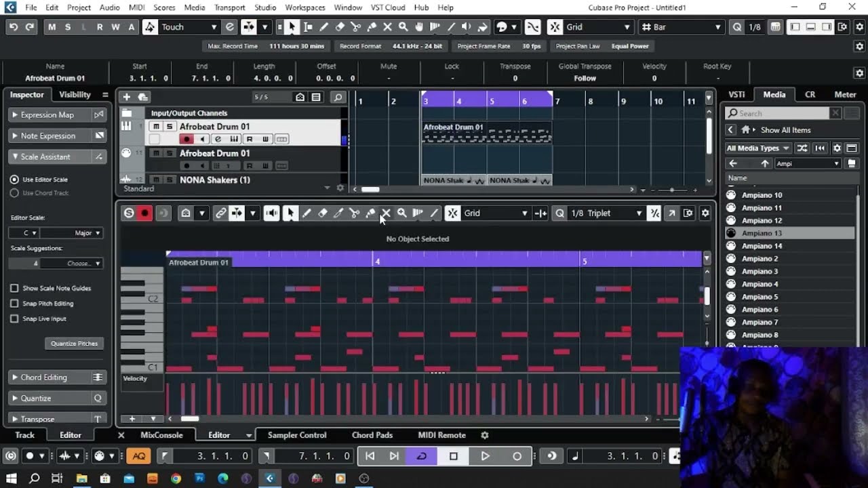
Task: Open the key editor settings gear
Action: click(x=705, y=213)
